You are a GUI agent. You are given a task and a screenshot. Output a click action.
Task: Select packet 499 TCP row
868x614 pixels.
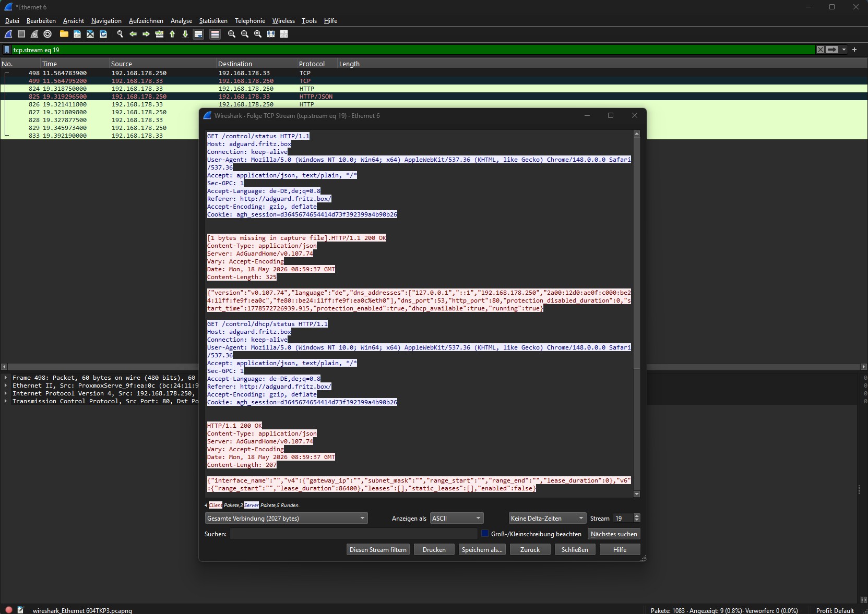click(x=433, y=81)
